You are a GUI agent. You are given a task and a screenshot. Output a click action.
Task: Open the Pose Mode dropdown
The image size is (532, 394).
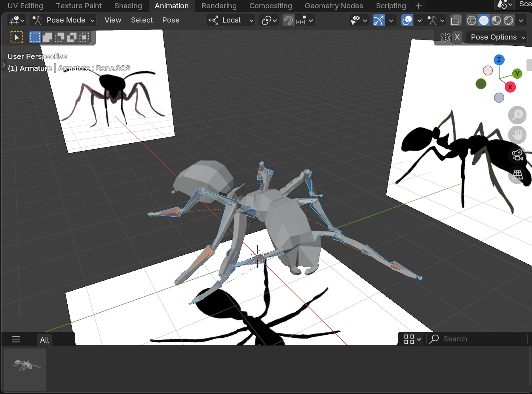point(63,20)
